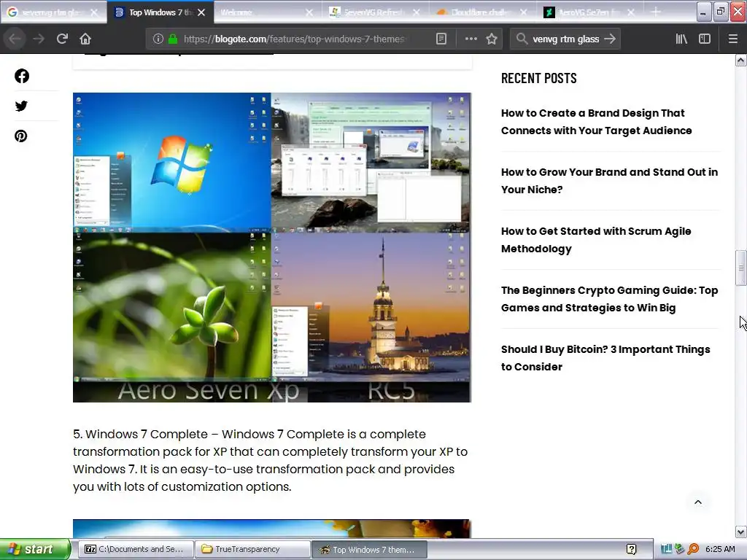Open the Firefox Library
This screenshot has width=747, height=560.
(x=681, y=39)
